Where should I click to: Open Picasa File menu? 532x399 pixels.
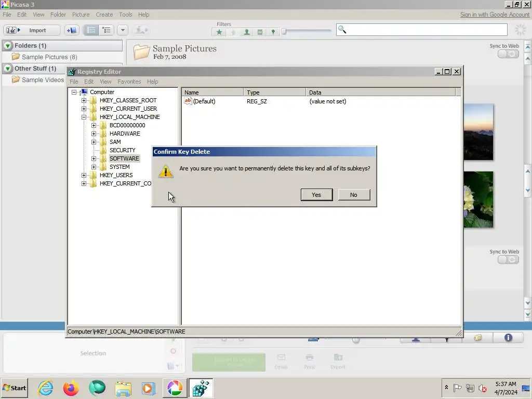7,15
